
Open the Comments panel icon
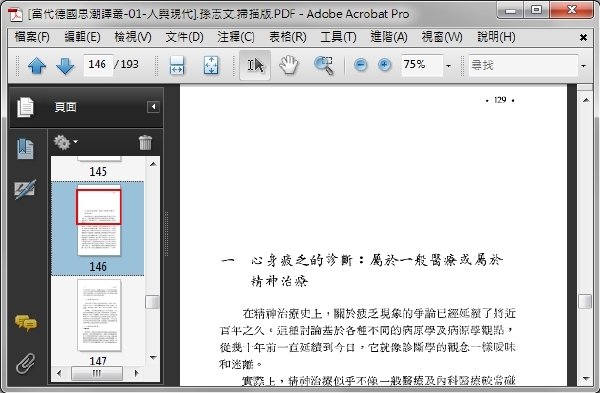point(26,323)
